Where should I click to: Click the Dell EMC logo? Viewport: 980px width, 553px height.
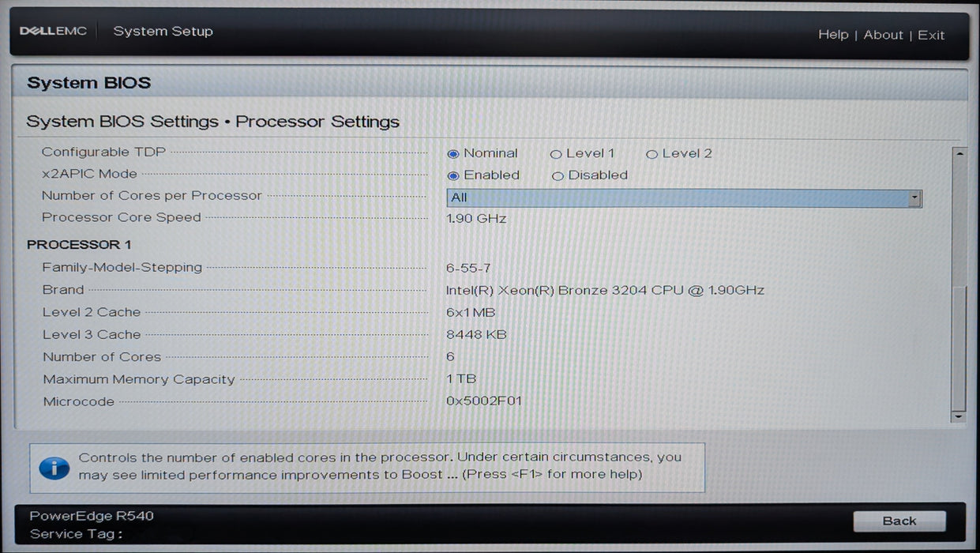53,32
